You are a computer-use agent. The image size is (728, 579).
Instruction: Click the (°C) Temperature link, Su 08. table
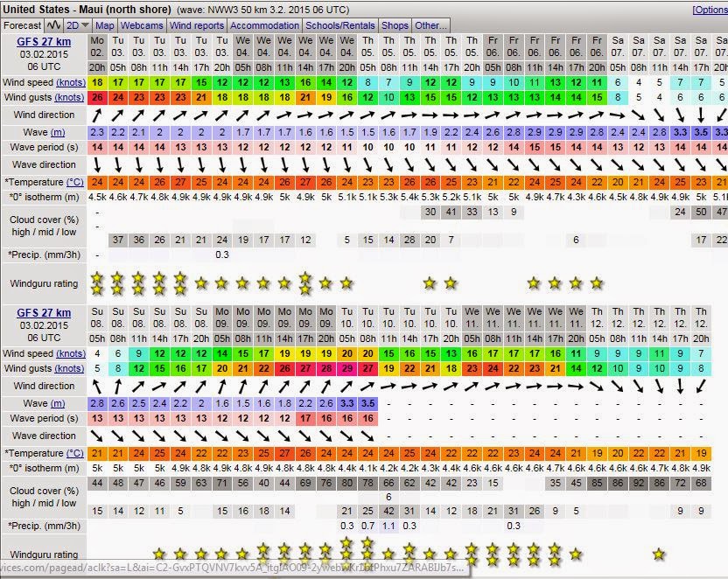point(75,453)
